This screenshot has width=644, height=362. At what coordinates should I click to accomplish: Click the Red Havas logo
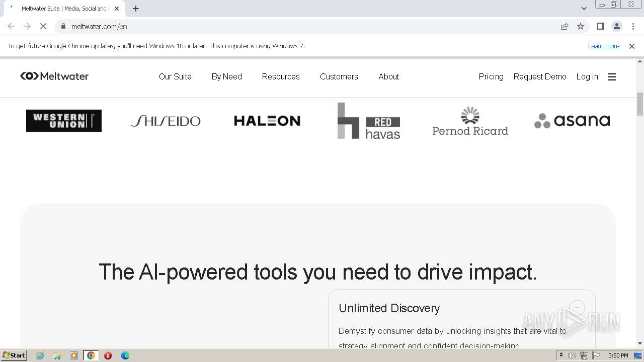369,121
